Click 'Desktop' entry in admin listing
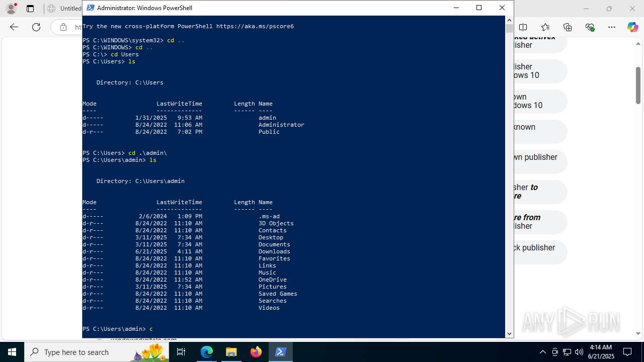 pyautogui.click(x=271, y=237)
